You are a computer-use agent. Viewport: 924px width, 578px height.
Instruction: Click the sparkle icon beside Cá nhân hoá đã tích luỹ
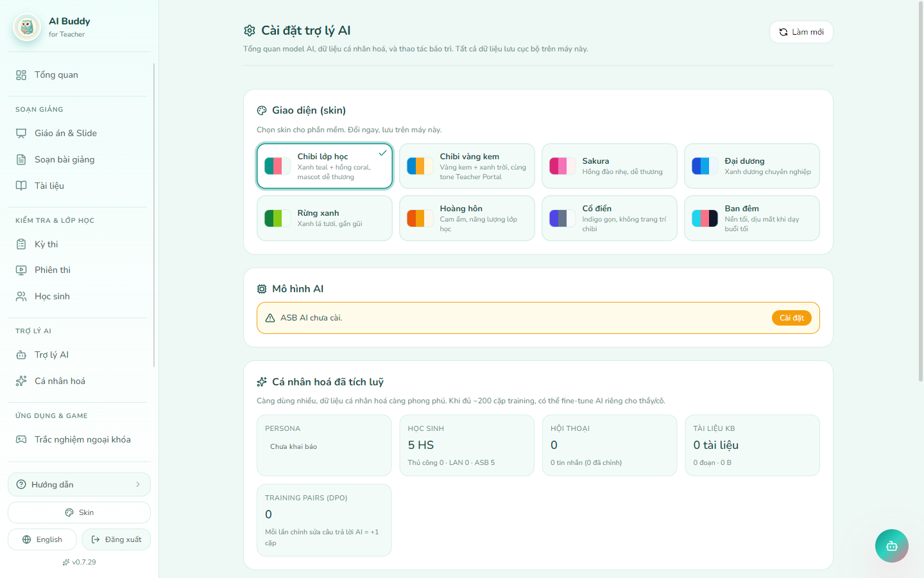point(262,382)
